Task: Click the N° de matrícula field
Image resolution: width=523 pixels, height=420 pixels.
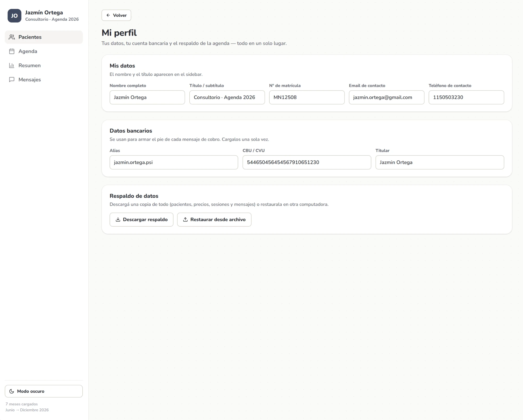Action: (x=307, y=97)
